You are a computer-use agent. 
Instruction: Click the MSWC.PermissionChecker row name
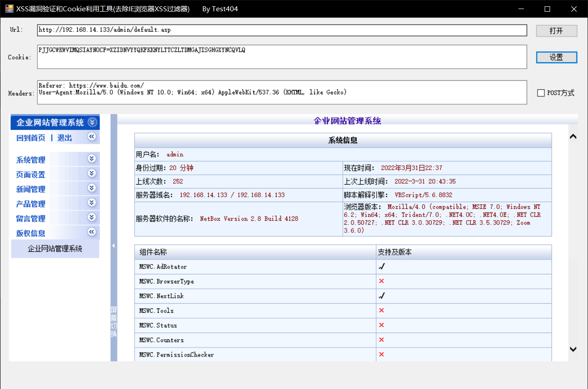pos(177,355)
